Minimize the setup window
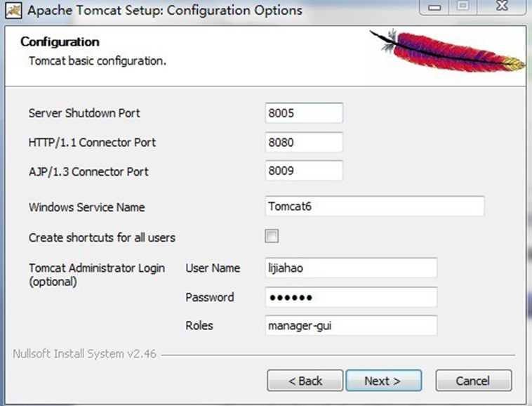 coord(434,7)
